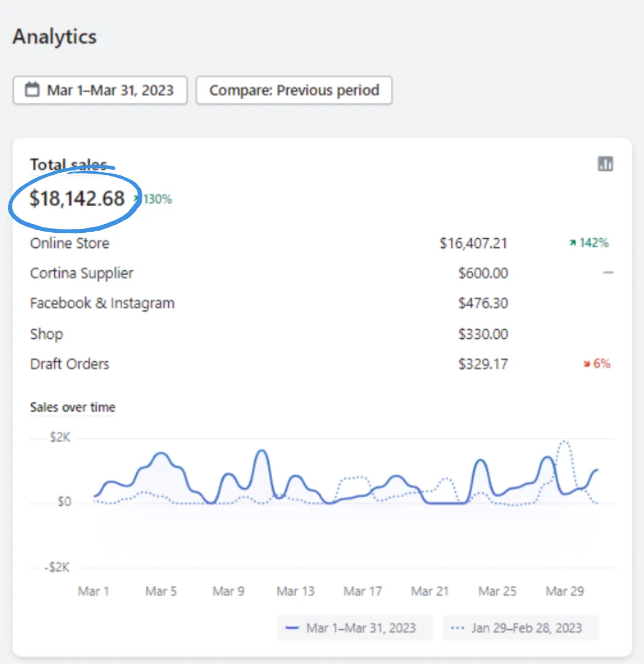Toggle the Mar 1–Mar 31, 2023 legend series
The height and width of the screenshot is (664, 644).
click(x=355, y=628)
